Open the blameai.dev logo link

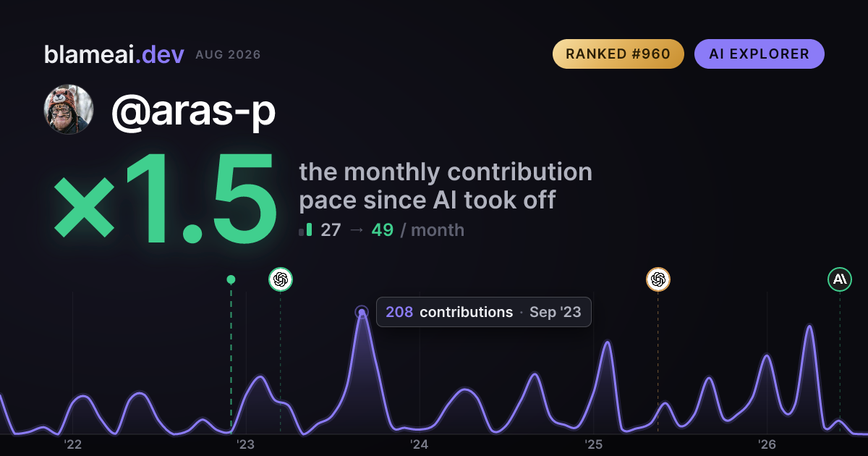(114, 54)
